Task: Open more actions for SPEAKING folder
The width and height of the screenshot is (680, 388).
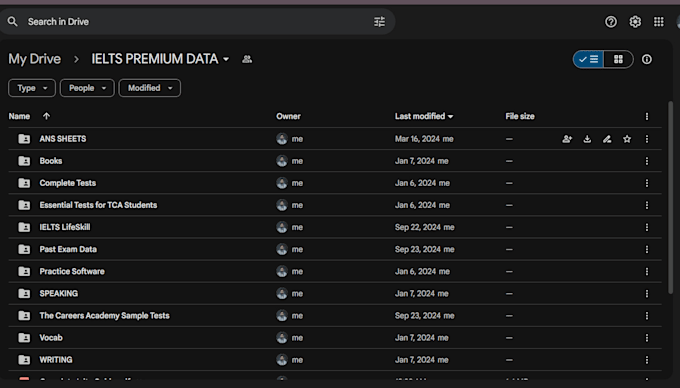Action: click(647, 293)
